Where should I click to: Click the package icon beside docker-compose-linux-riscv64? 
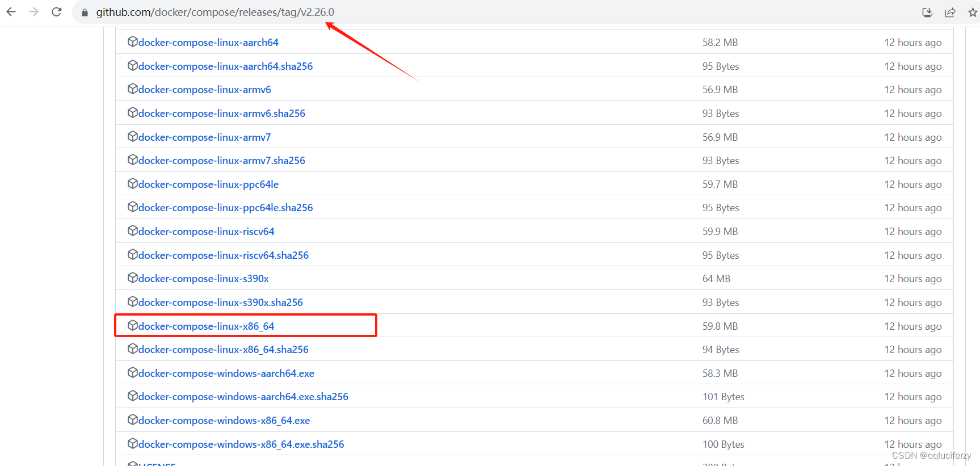(132, 230)
